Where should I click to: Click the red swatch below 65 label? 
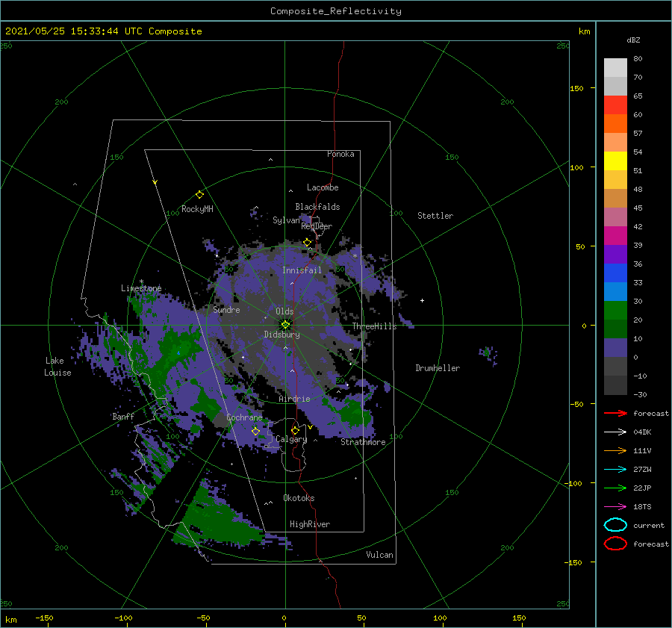pos(615,105)
